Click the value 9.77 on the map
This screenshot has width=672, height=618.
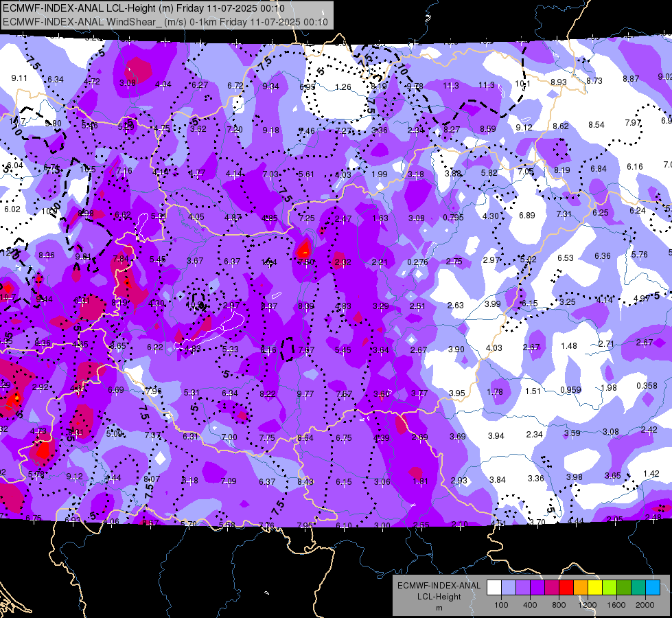tap(305, 394)
